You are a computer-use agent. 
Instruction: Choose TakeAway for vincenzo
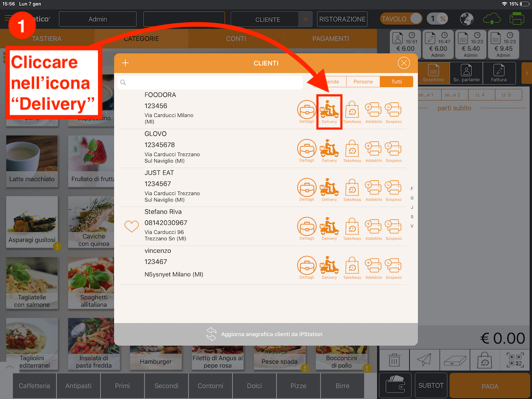352,268
